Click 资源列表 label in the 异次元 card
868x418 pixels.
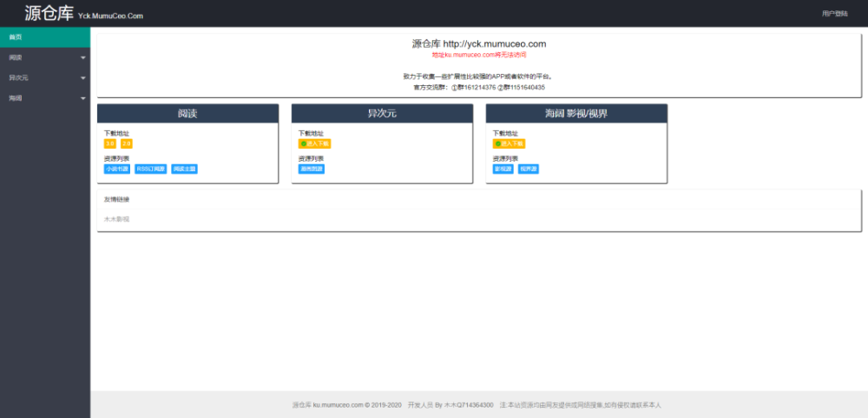tap(311, 158)
